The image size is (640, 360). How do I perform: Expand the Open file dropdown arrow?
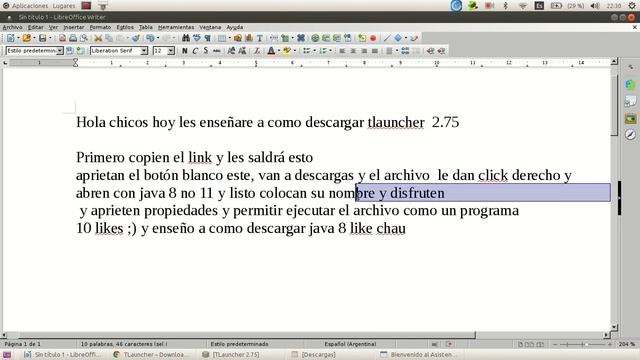[34, 38]
